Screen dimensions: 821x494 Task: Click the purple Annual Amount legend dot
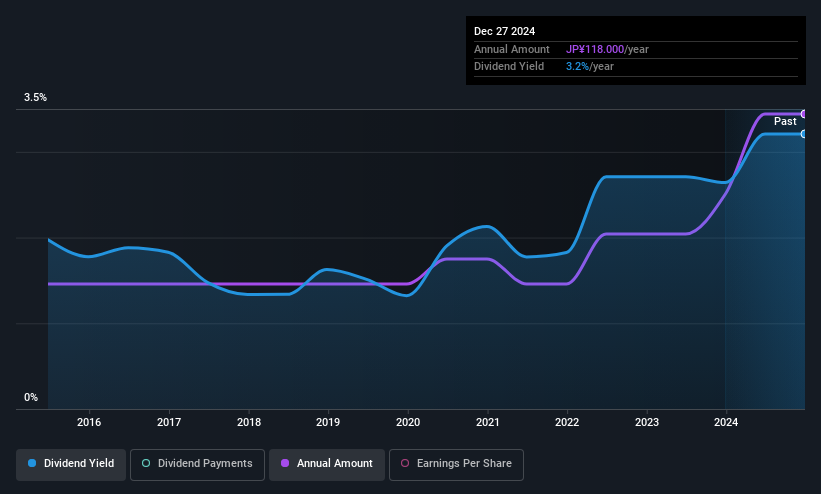point(285,463)
